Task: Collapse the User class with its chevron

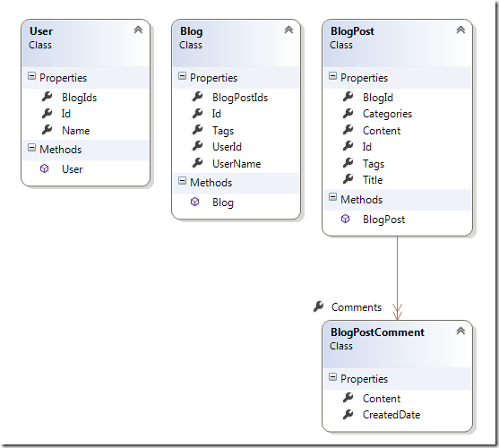Action: click(138, 30)
